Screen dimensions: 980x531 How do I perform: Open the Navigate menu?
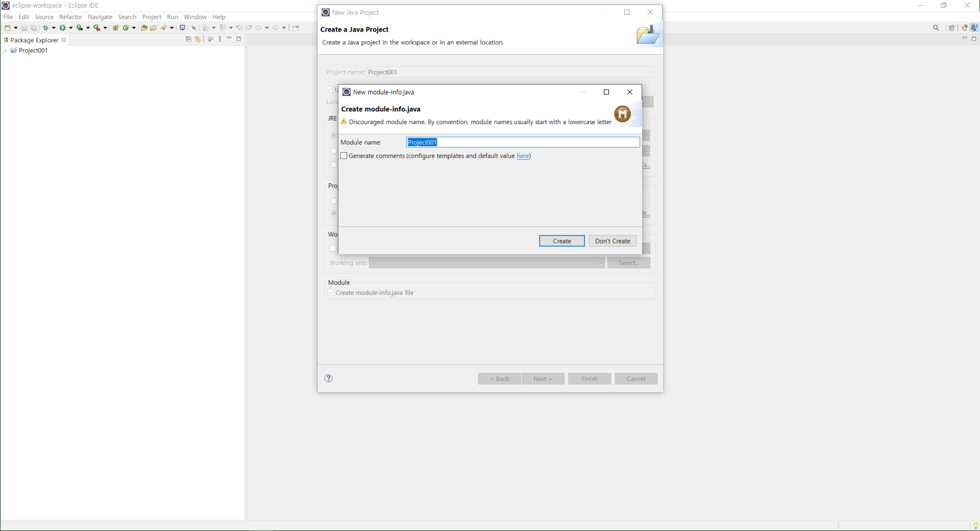click(100, 17)
